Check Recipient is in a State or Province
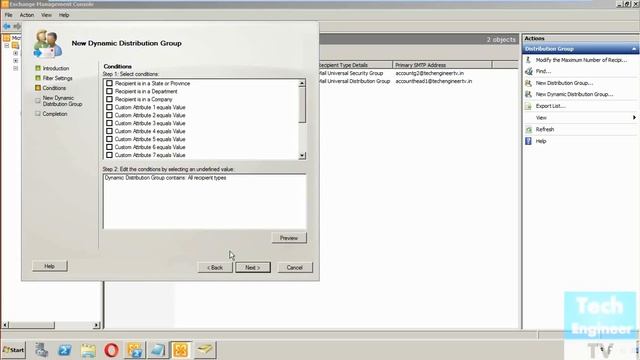 click(x=109, y=83)
